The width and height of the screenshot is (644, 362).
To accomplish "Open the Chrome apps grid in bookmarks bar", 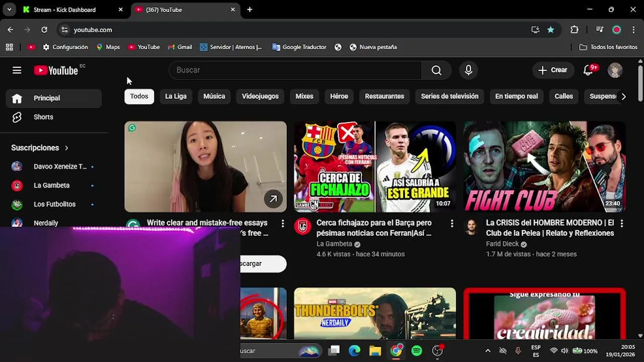I will pyautogui.click(x=9, y=47).
